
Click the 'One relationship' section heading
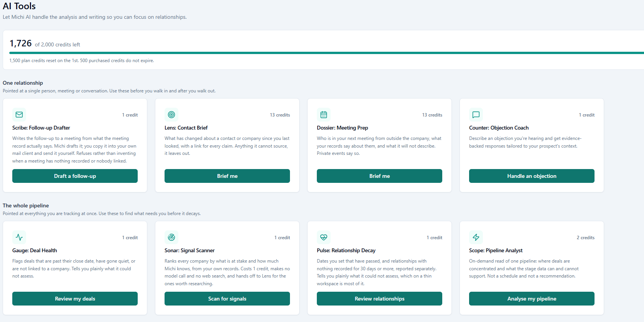point(23,83)
